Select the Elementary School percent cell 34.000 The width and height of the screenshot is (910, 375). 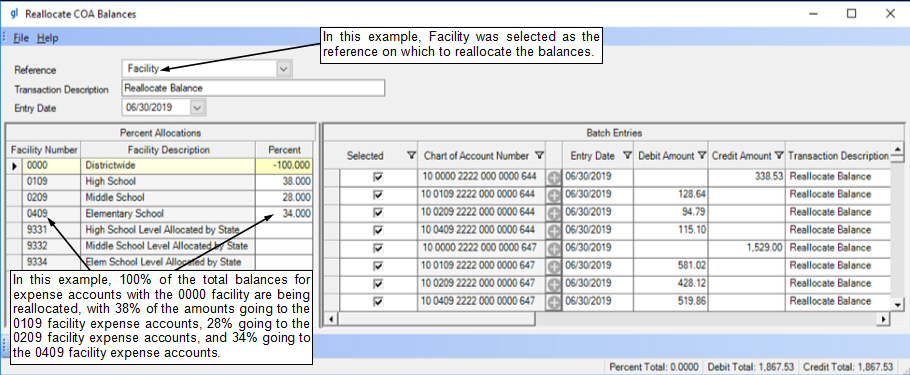284,214
